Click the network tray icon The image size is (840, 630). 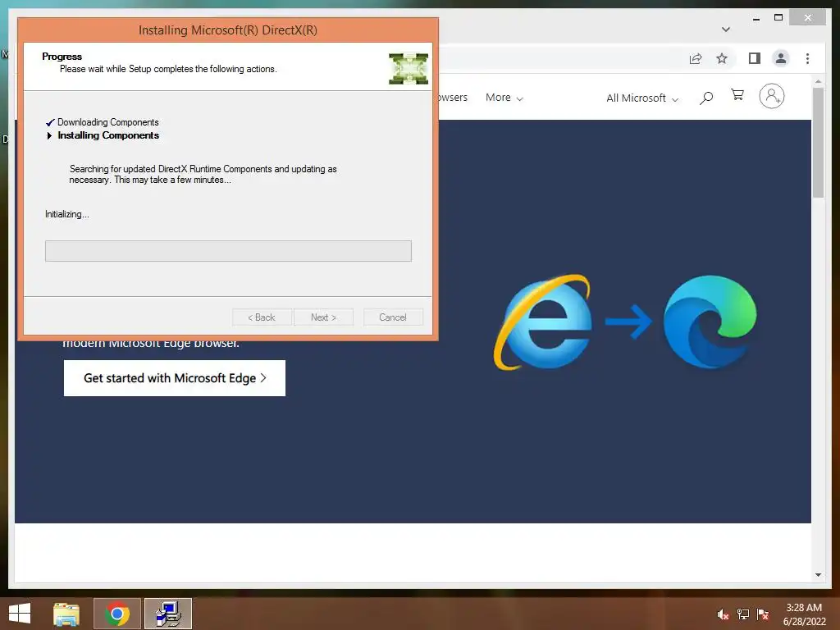click(x=742, y=614)
